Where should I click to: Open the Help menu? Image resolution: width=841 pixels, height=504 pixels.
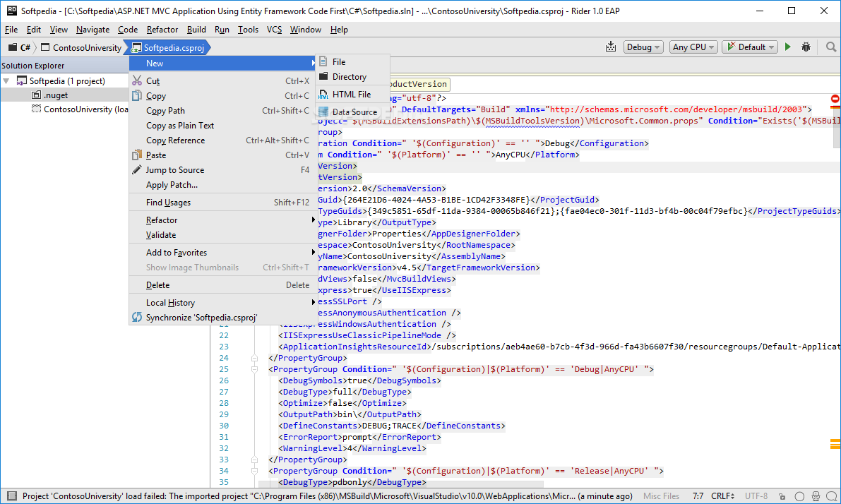[x=339, y=30]
